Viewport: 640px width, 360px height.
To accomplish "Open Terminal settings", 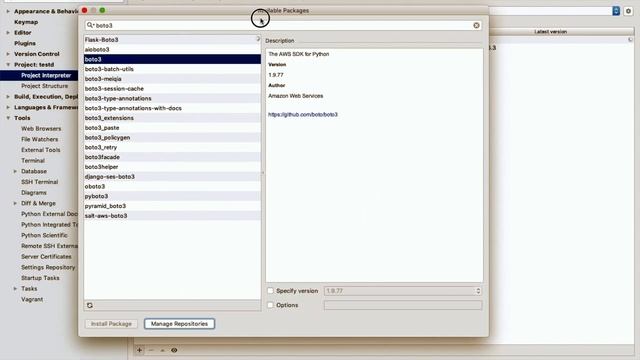I will click(33, 161).
